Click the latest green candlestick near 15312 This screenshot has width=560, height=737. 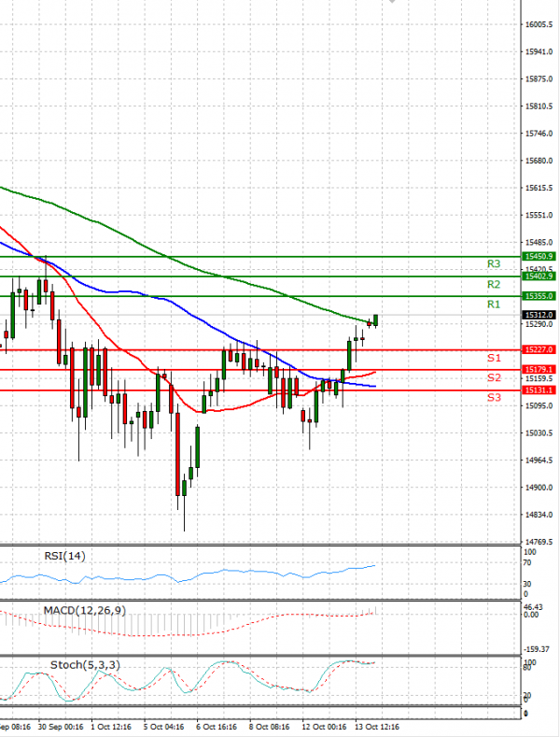pos(376,320)
